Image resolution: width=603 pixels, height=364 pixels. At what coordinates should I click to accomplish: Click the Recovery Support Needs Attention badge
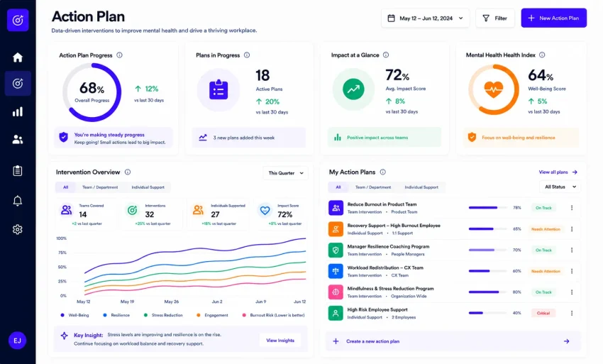coord(546,229)
